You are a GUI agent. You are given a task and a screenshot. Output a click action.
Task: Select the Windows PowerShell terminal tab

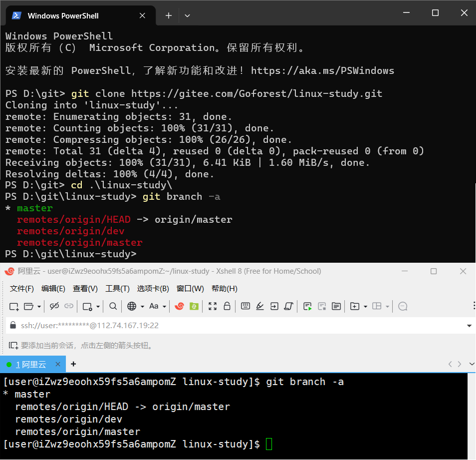80,15
